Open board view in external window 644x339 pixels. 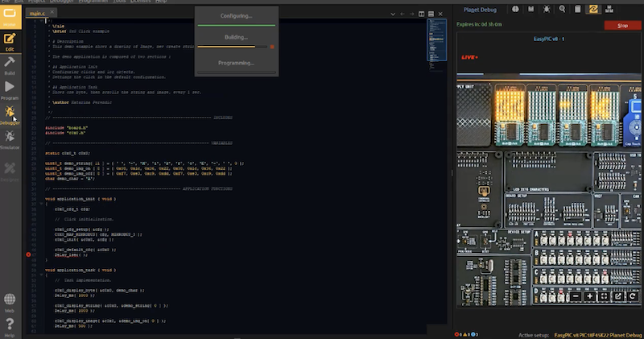(x=618, y=296)
